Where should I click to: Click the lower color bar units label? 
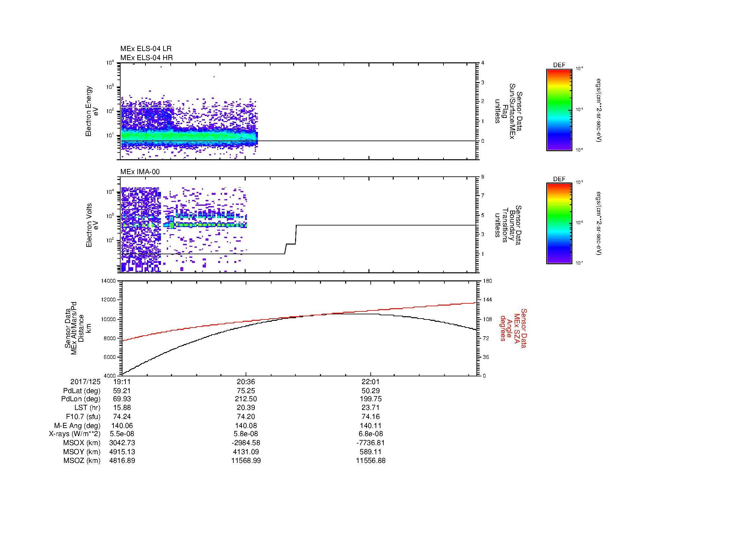[598, 224]
